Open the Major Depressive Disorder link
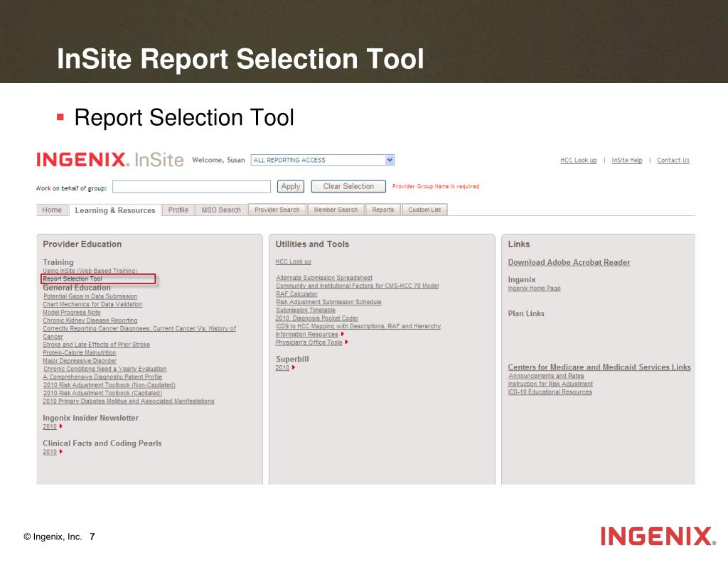This screenshot has height=562, width=728. 80,361
